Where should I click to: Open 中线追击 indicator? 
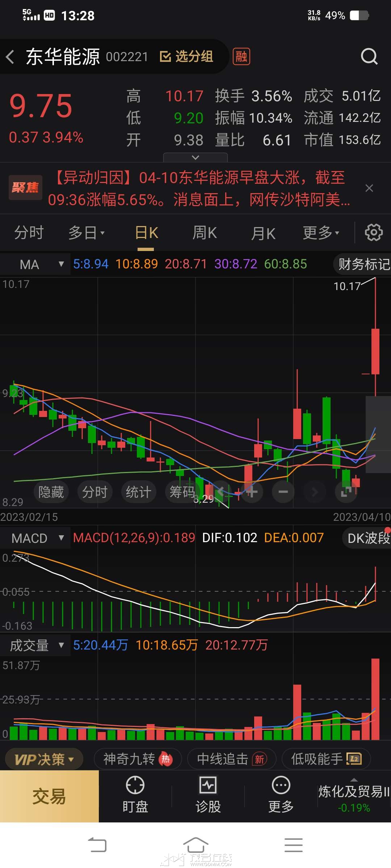click(x=232, y=759)
